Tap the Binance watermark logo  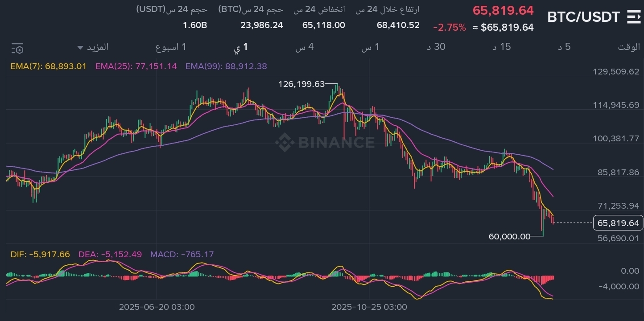(x=324, y=142)
